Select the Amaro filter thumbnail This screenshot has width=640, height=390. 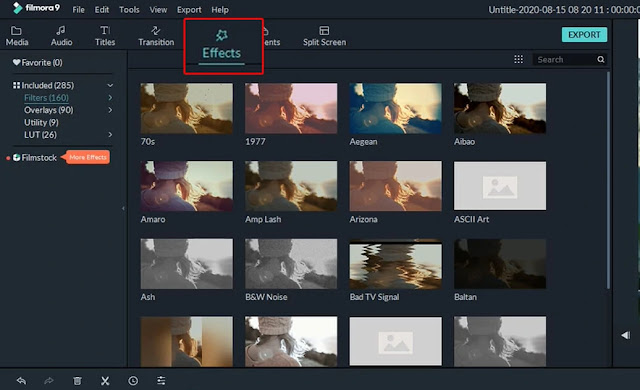[x=187, y=186]
